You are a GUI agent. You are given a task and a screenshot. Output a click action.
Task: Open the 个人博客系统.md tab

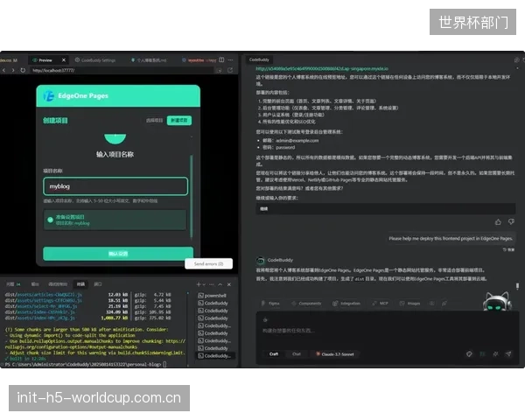pyautogui.click(x=149, y=60)
